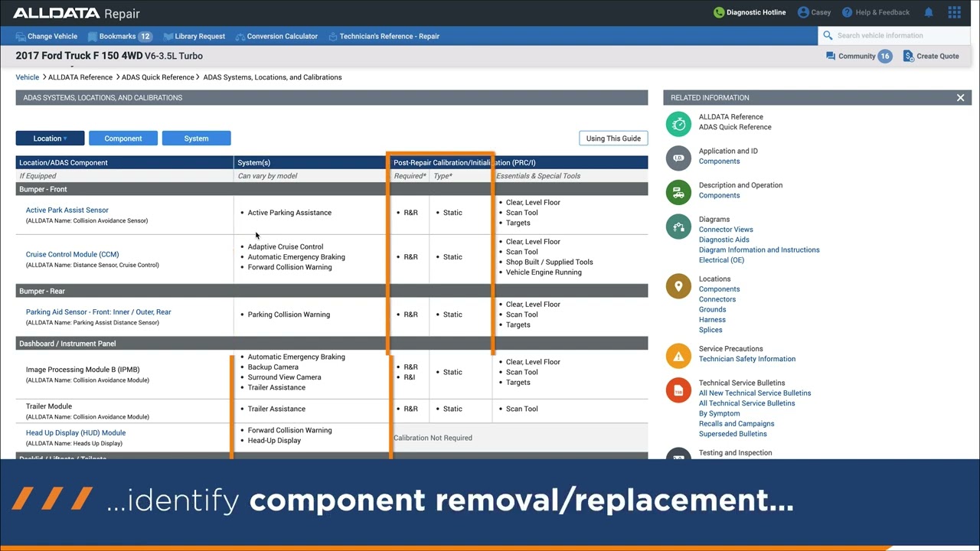Go to Vehicle breadcrumb link

28,77
